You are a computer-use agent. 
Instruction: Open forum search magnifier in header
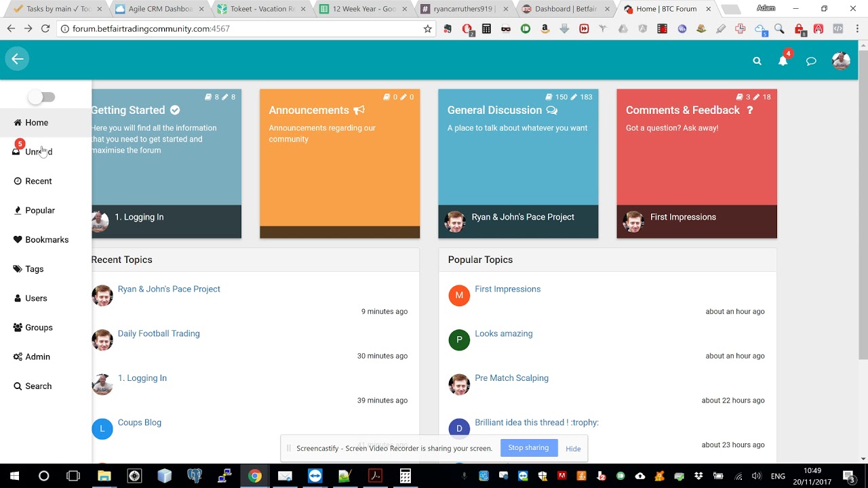tap(757, 61)
